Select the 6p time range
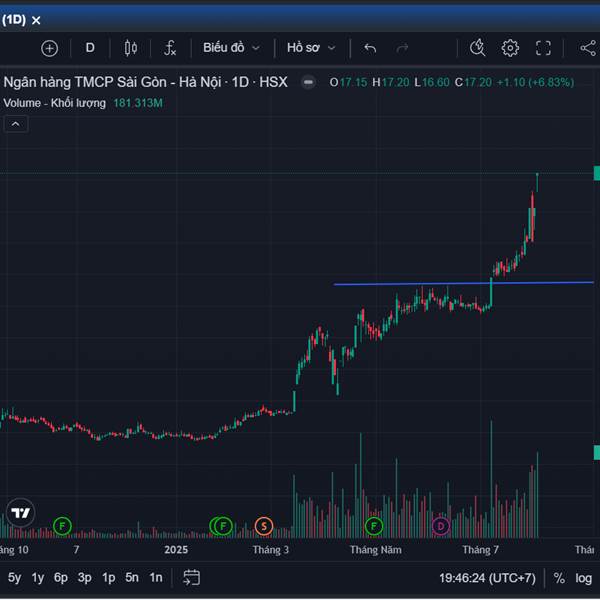This screenshot has height=600, width=600. point(61,577)
